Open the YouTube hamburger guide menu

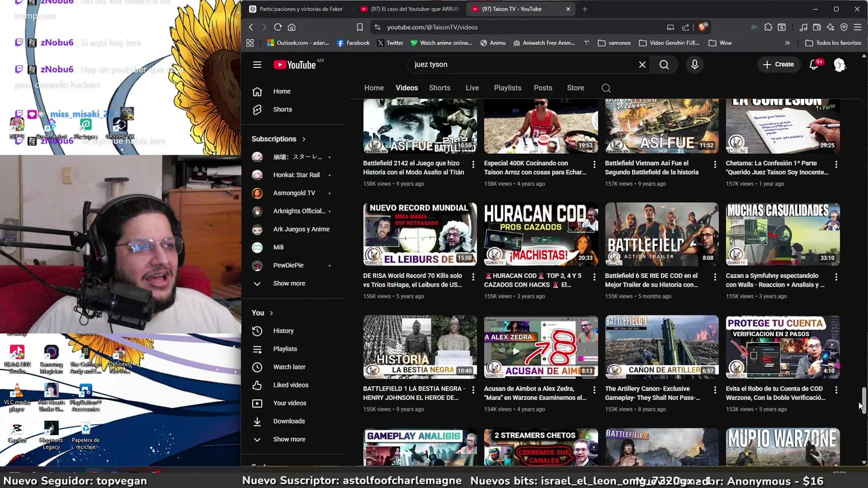click(x=257, y=64)
